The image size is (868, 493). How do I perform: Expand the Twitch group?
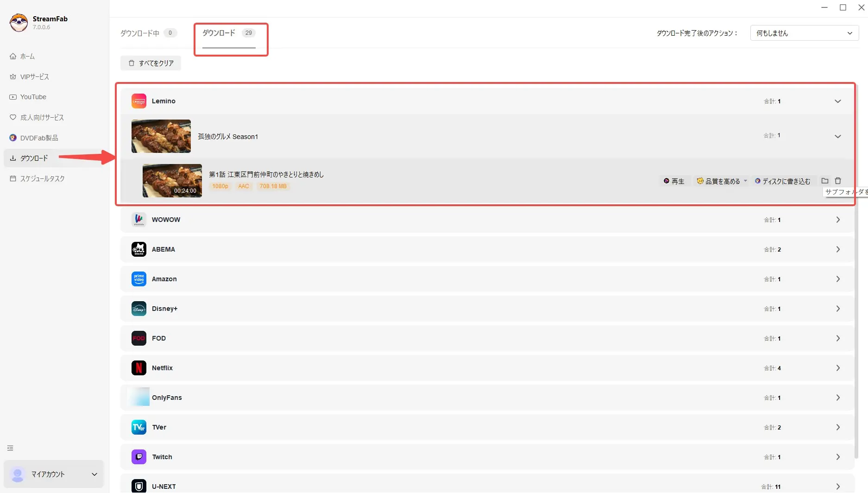(x=837, y=457)
